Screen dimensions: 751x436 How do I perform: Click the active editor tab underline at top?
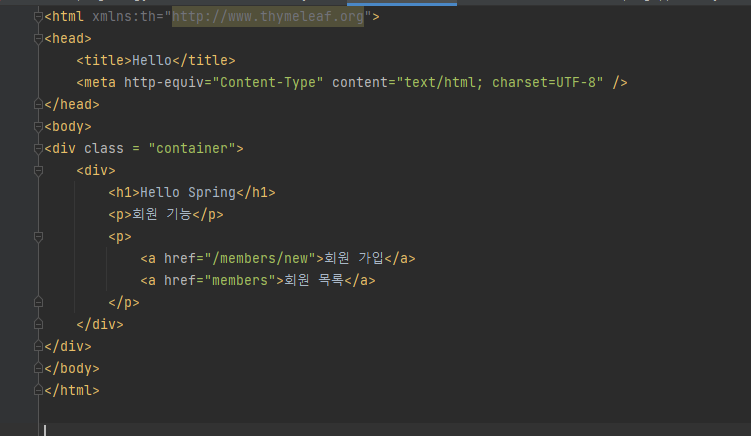coord(402,3)
